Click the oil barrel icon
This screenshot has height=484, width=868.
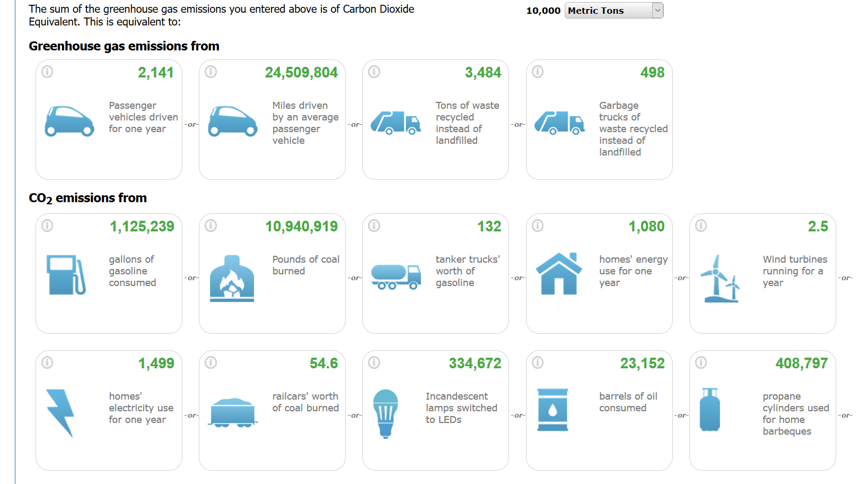point(553,410)
